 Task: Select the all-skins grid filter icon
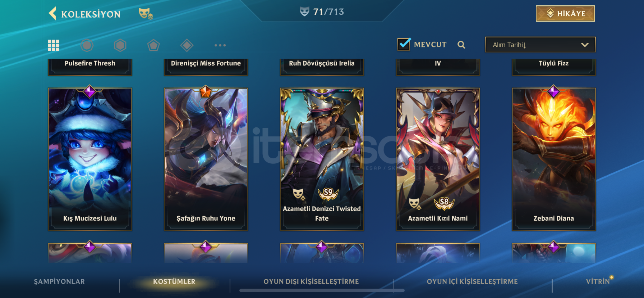[54, 45]
